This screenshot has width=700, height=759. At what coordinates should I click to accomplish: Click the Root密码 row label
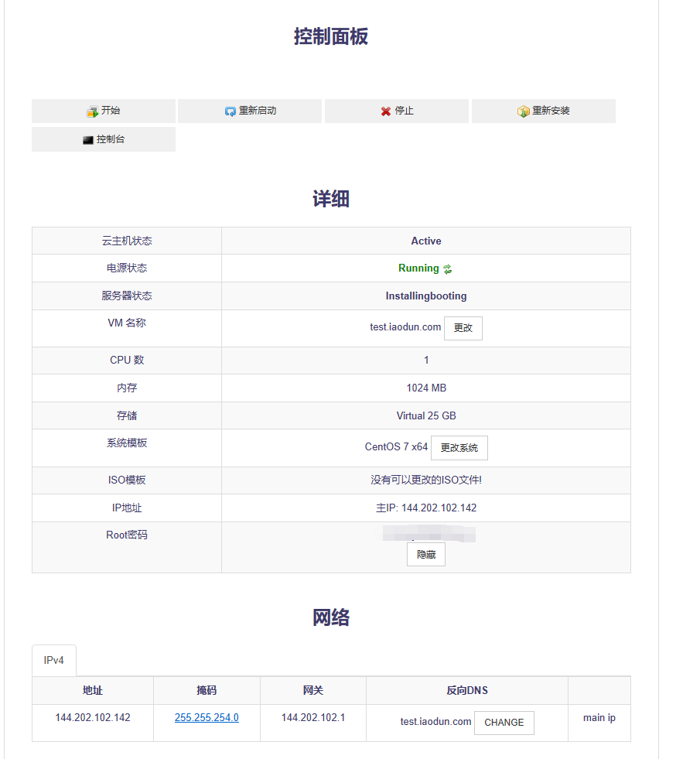(x=127, y=535)
